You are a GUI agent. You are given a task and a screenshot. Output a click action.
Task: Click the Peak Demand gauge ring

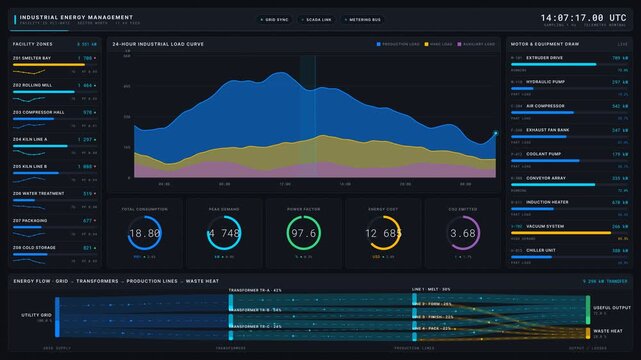(224, 233)
